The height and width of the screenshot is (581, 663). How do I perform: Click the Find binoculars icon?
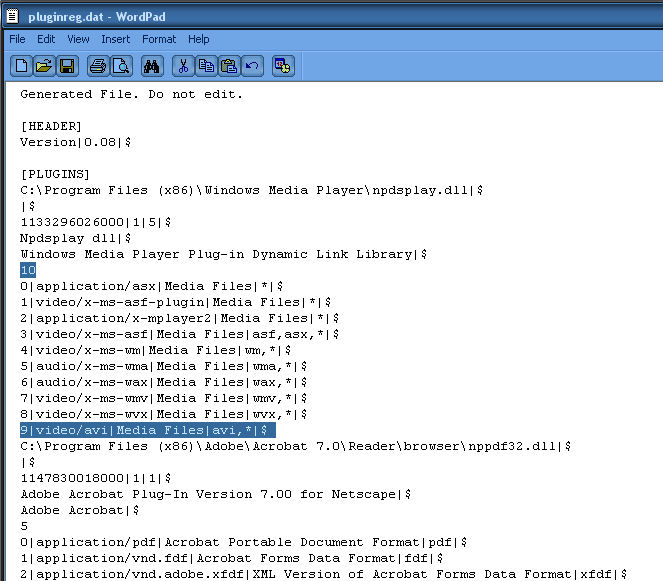152,66
